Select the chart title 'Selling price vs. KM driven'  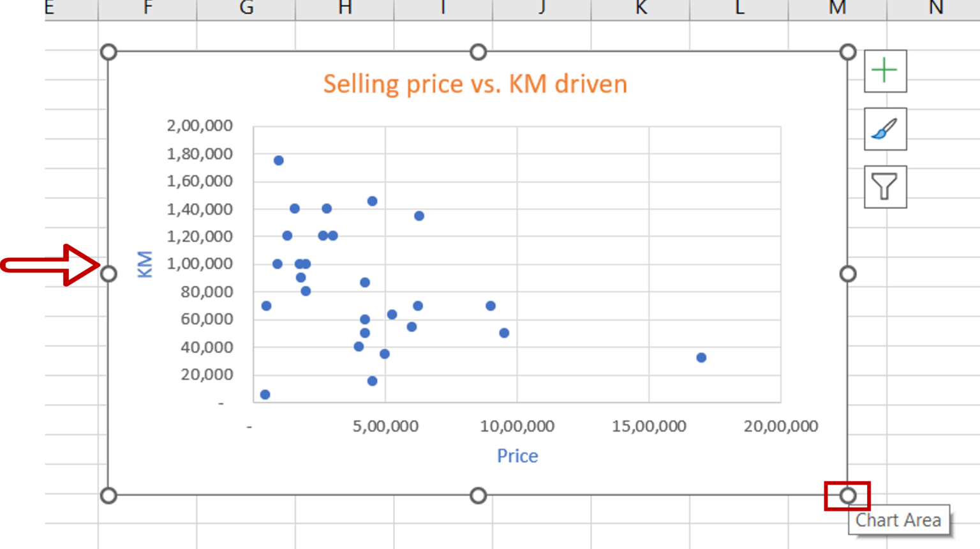(476, 84)
